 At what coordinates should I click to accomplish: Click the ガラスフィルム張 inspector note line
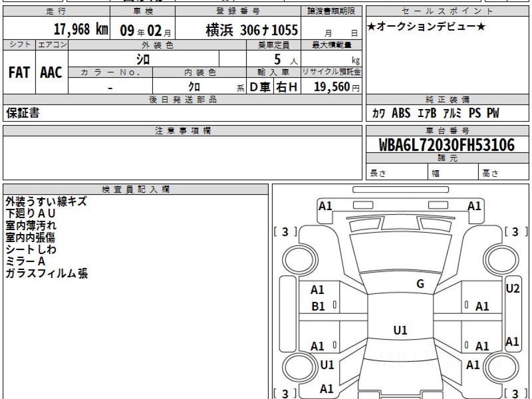pos(47,274)
